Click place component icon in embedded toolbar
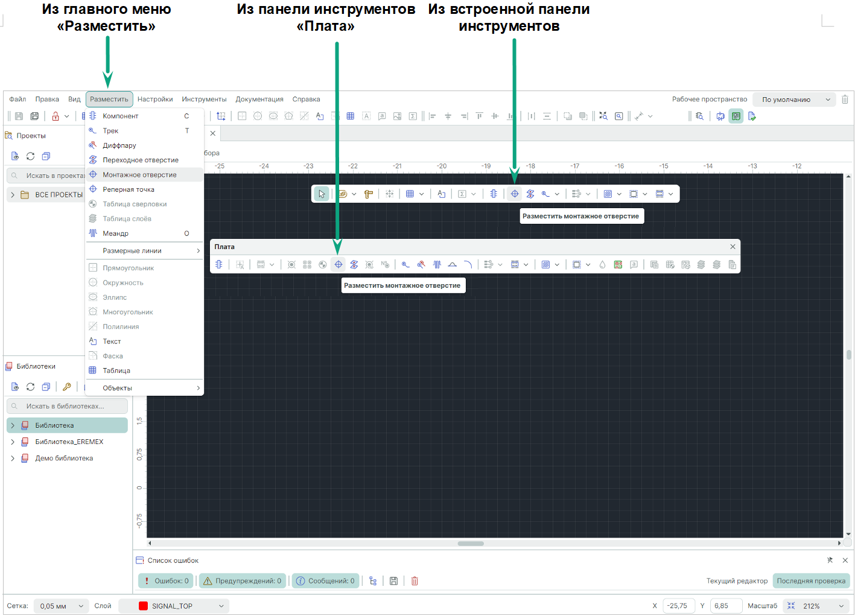The width and height of the screenshot is (855, 616). tap(494, 194)
